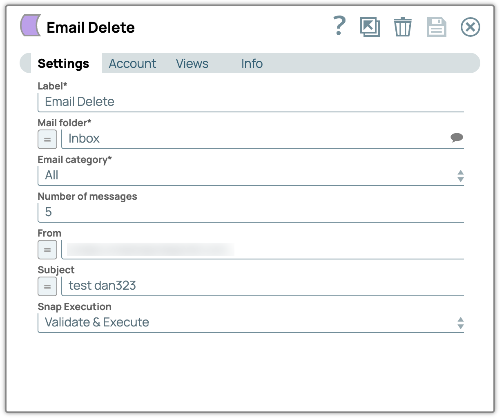Click the Number of messages field
504x420 pixels.
[250, 212]
